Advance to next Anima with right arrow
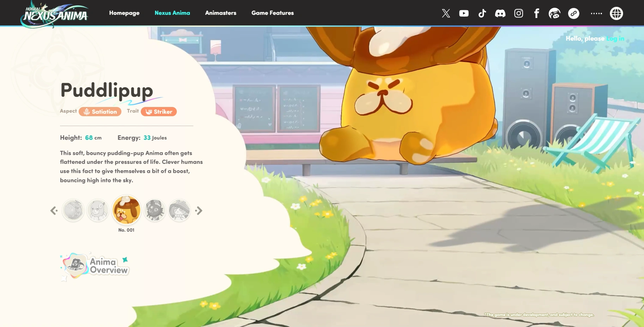 pos(199,211)
